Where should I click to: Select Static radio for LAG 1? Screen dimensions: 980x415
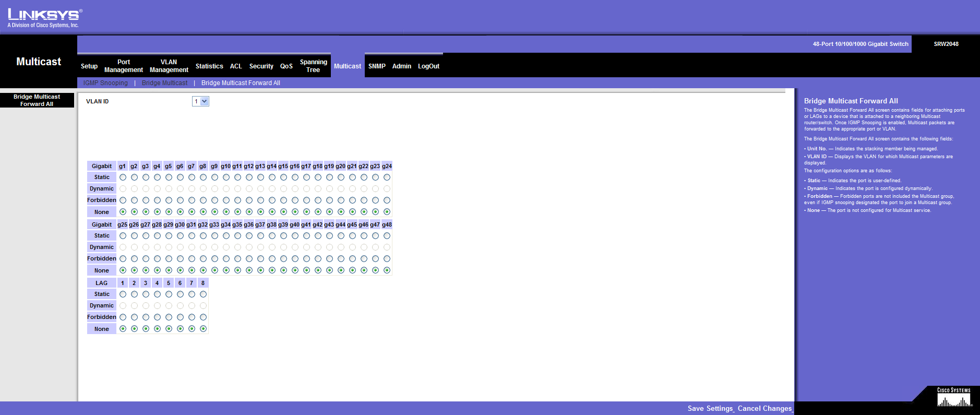(123, 294)
